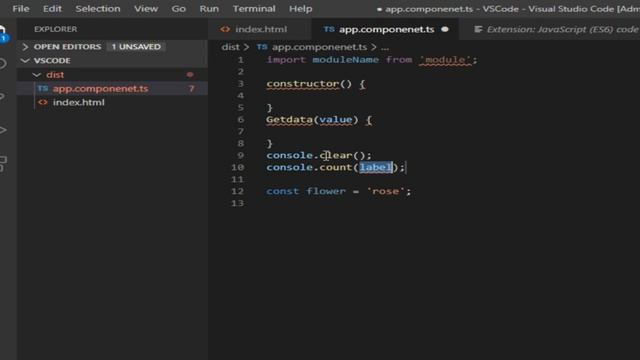This screenshot has width=640, height=360.
Task: Open the View menu
Action: pos(146,9)
